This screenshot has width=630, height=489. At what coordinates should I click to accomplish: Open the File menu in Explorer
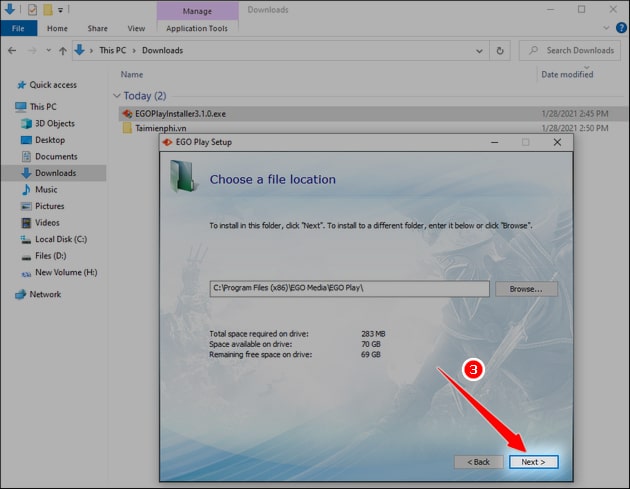pos(18,29)
